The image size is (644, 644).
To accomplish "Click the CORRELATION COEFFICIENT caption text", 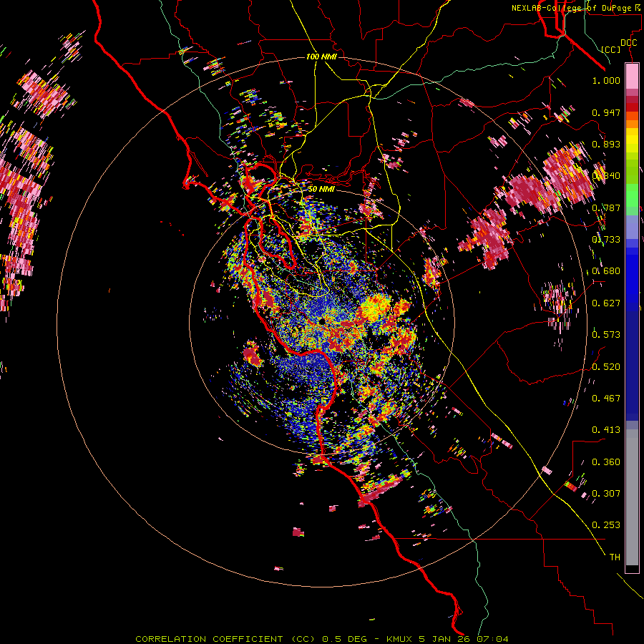I will [x=209, y=639].
